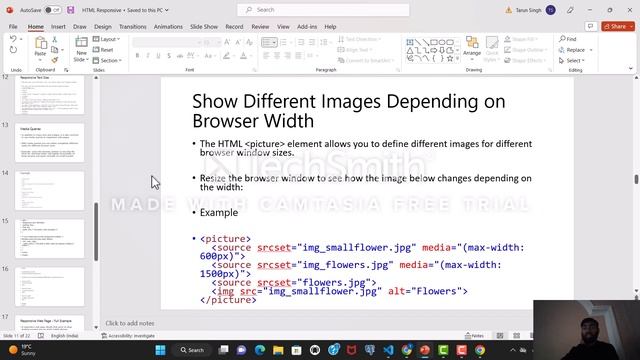Image resolution: width=640 pixels, height=360 pixels.
Task: Click to add notes field
Action: tap(130, 323)
